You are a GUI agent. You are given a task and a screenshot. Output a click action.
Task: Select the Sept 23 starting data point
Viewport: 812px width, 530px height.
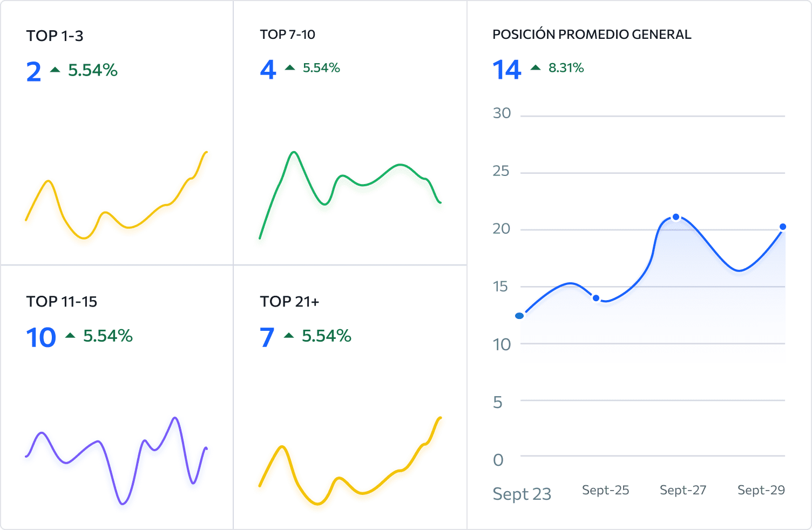click(x=519, y=316)
